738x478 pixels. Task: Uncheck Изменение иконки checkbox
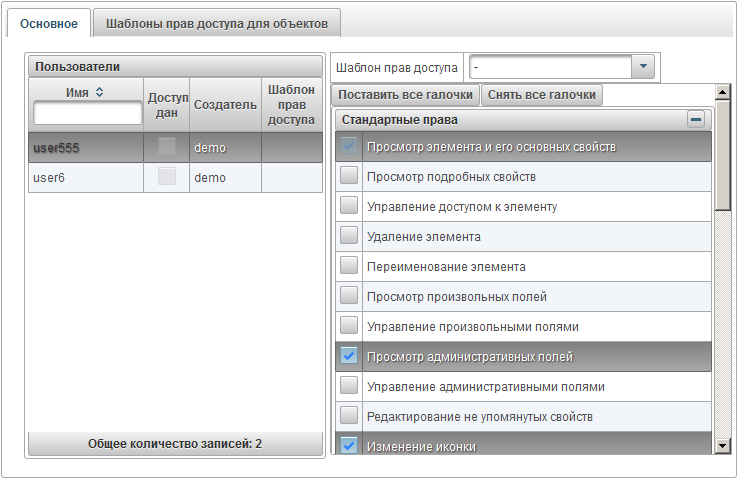pos(349,445)
